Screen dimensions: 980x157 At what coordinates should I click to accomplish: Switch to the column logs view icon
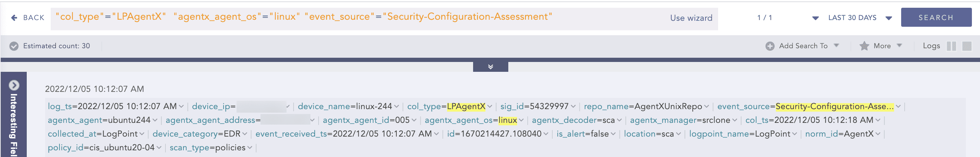click(951, 46)
